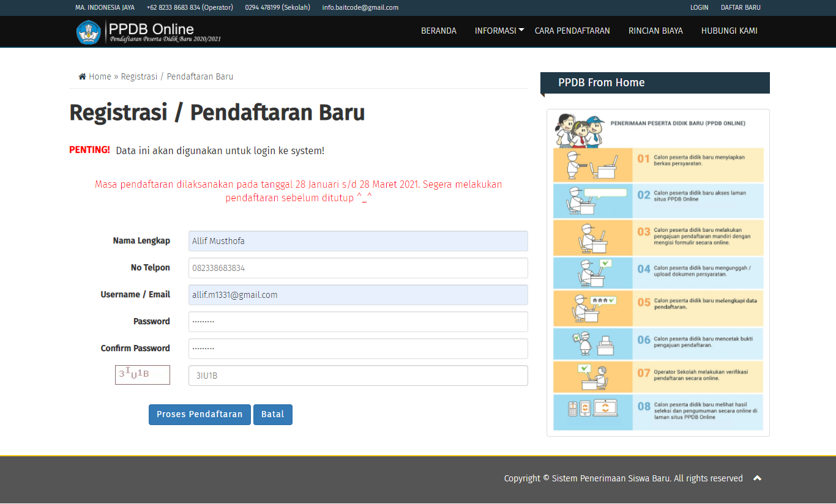Open the DAFTAR BARU link
Image resolution: width=836 pixels, height=504 pixels.
click(x=741, y=7)
